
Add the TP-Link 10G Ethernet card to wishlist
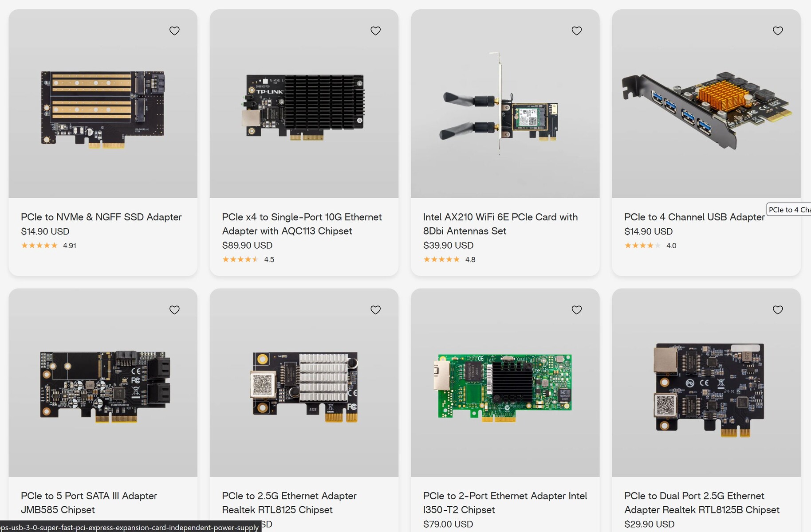[375, 31]
